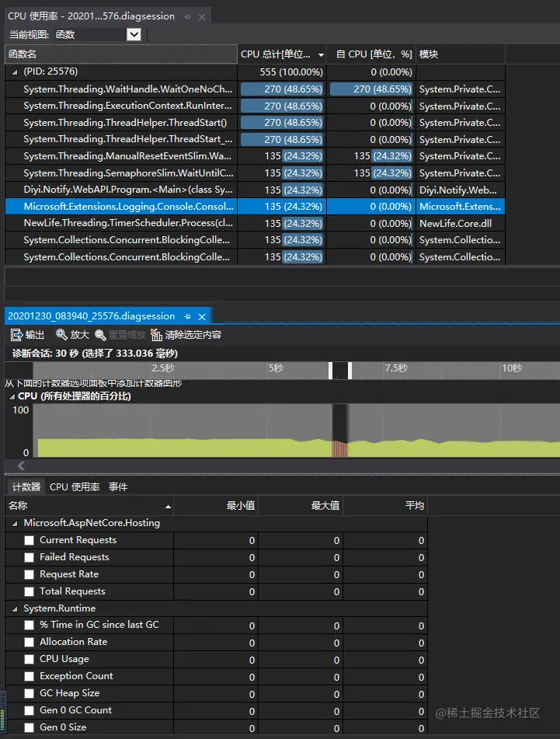Check the CPU Usage counter checkbox
Viewport: 560px width, 739px height.
[x=30, y=660]
